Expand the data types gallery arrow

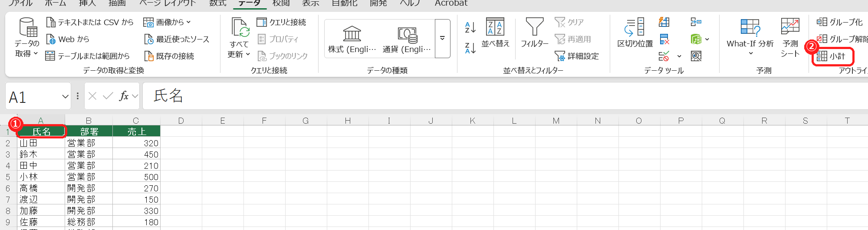click(x=442, y=38)
